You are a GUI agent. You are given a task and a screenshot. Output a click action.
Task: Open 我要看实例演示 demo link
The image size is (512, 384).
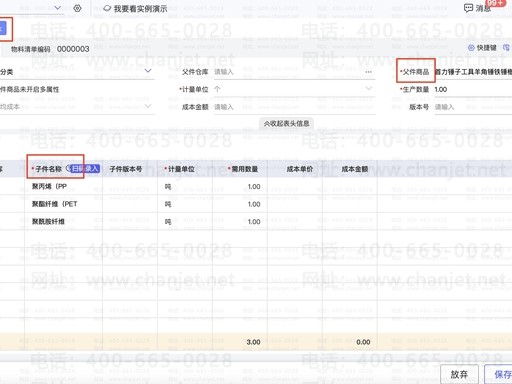coord(135,8)
